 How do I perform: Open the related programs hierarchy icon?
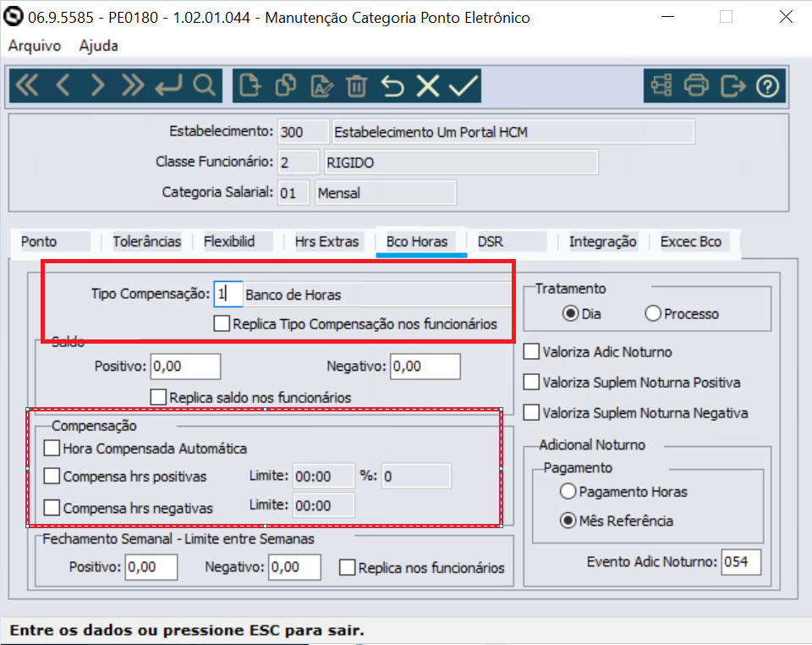[x=661, y=85]
